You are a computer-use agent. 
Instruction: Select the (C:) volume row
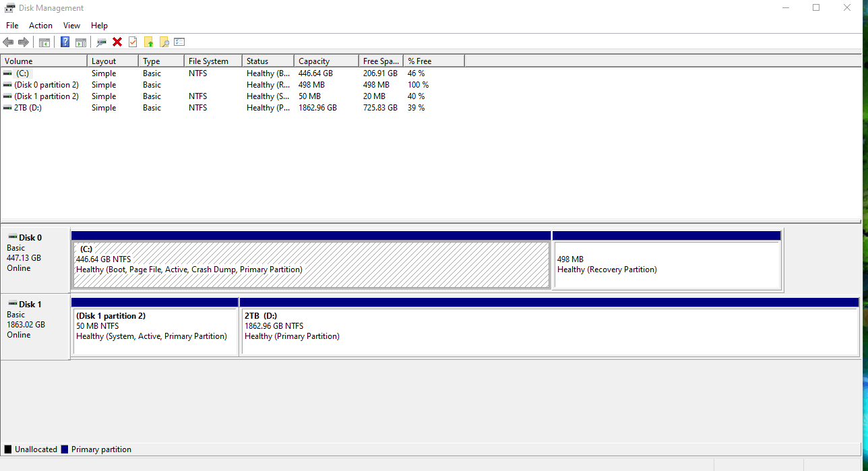tap(232, 73)
